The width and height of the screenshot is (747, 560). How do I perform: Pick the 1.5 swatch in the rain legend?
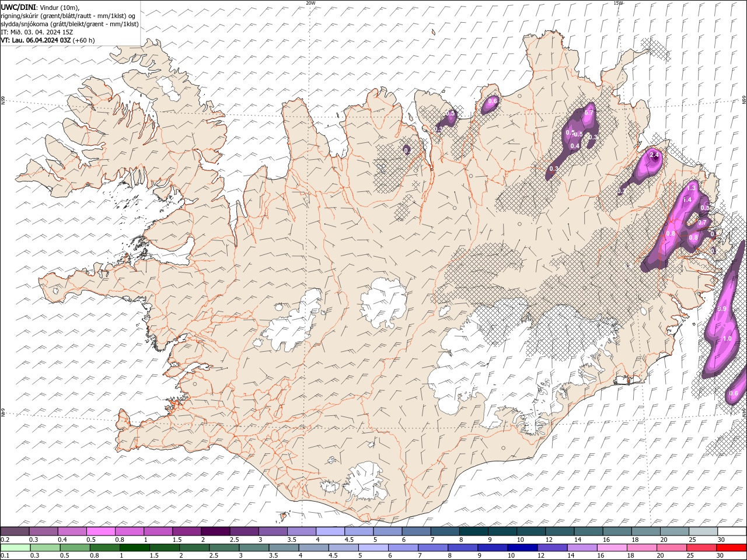[164, 547]
